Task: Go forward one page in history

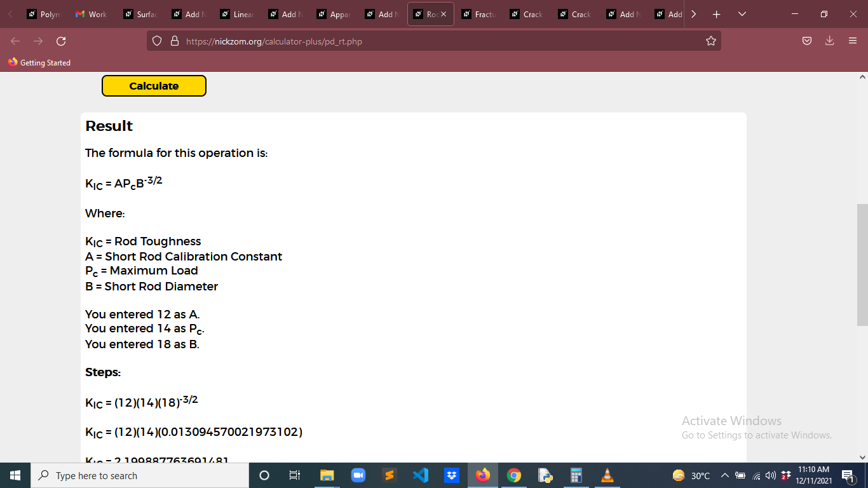Action: (x=38, y=41)
